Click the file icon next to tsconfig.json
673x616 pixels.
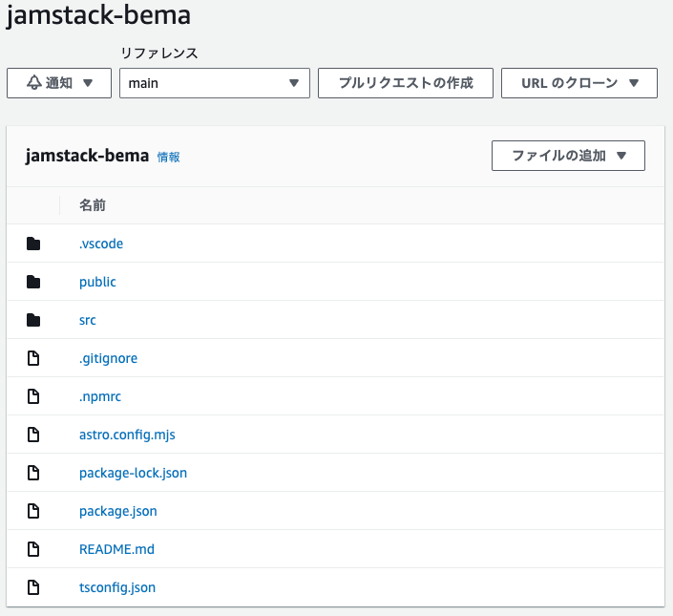coord(34,587)
